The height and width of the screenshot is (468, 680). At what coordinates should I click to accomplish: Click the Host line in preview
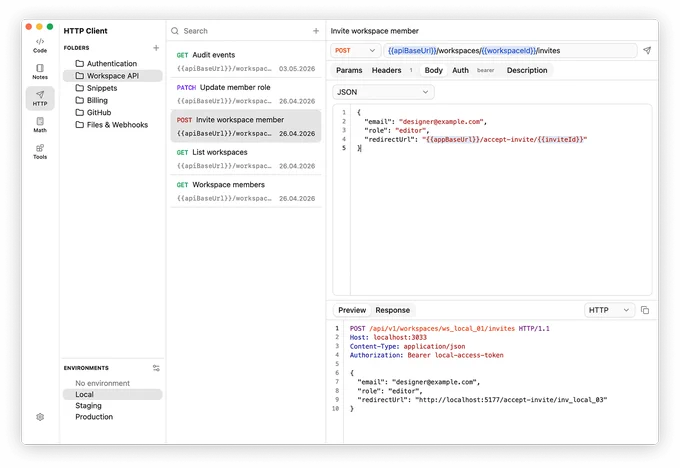[388, 337]
